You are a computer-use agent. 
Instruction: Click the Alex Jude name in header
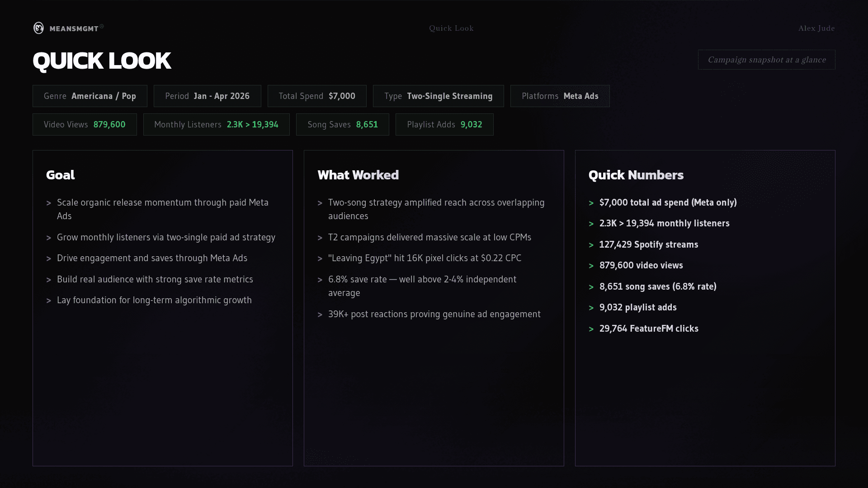[816, 28]
